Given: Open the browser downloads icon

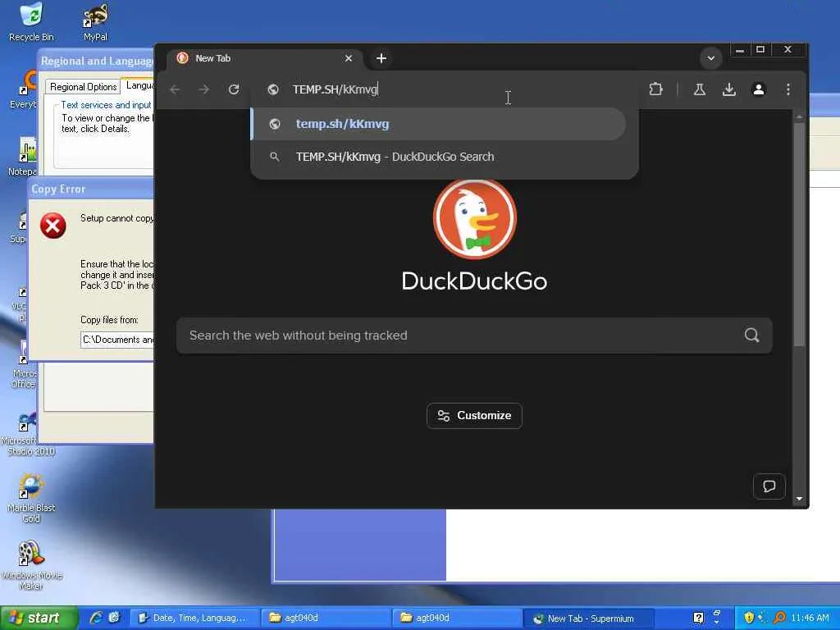Looking at the screenshot, I should pyautogui.click(x=729, y=89).
